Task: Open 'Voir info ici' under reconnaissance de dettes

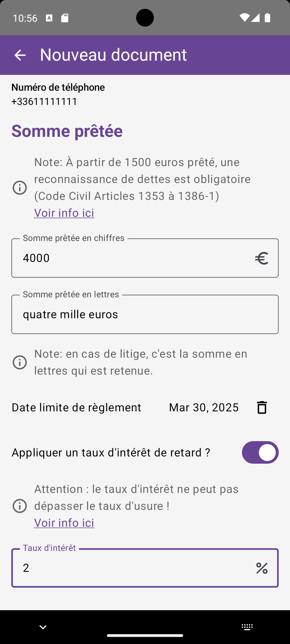Action: (x=64, y=213)
